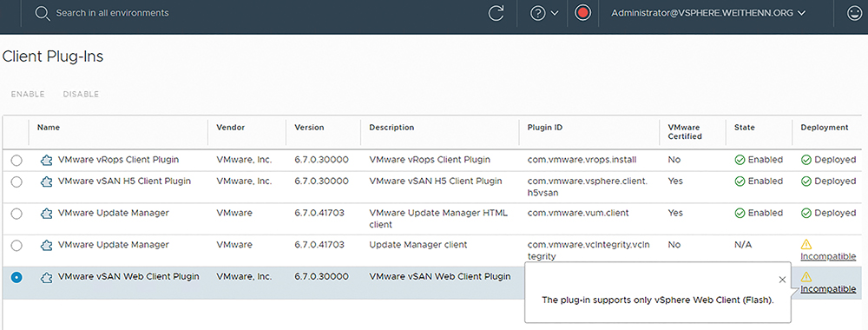Click the vSAN H5 Client Plugin puzzle icon
Screen dimensions: 868x330
pyautogui.click(x=47, y=181)
